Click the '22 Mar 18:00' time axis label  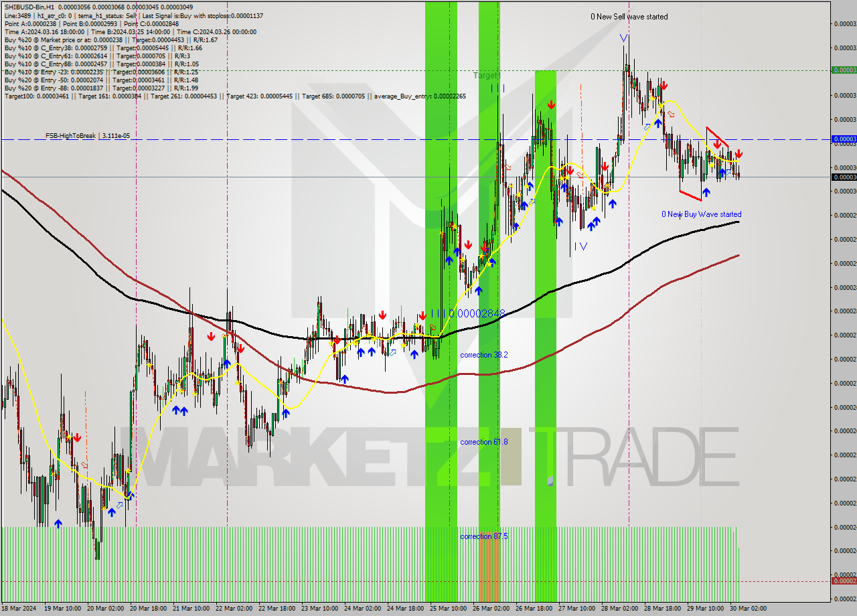[277, 609]
